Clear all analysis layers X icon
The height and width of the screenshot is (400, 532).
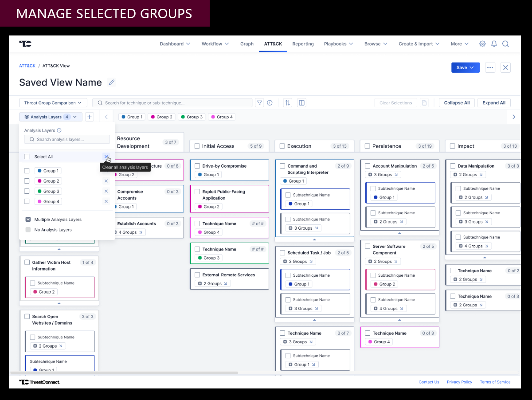106,157
